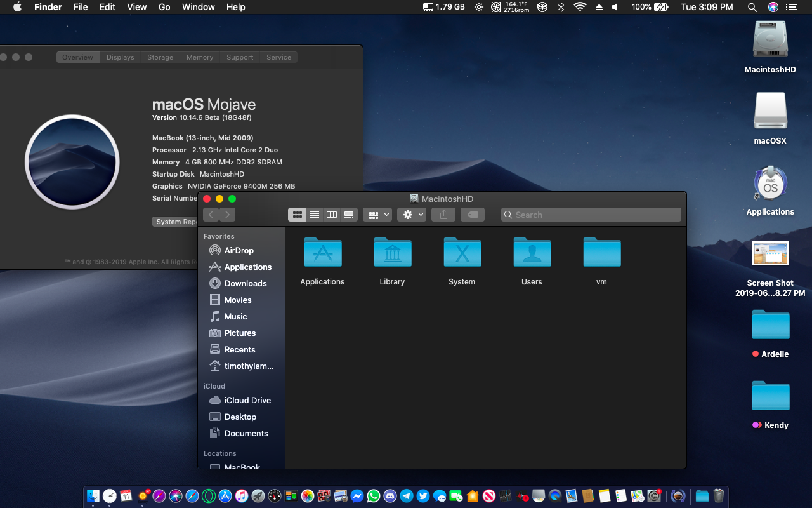Open the eject menu in the menu bar
This screenshot has width=812, height=508.
pos(599,7)
